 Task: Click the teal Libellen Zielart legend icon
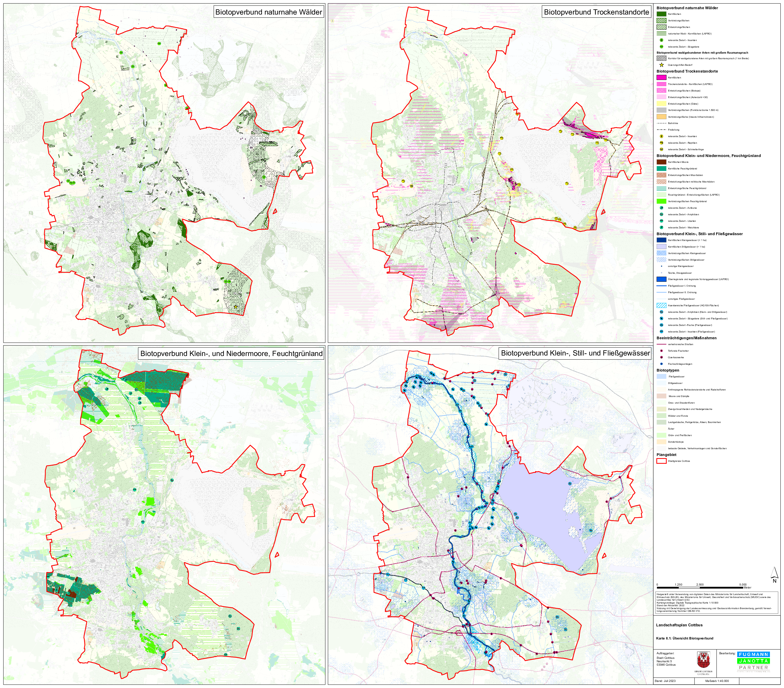click(x=661, y=221)
